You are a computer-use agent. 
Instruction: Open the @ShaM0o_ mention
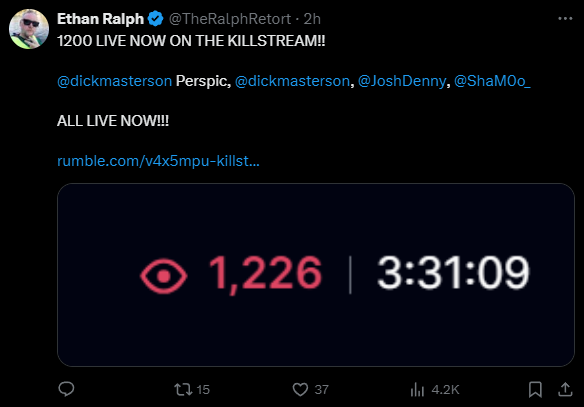click(492, 81)
